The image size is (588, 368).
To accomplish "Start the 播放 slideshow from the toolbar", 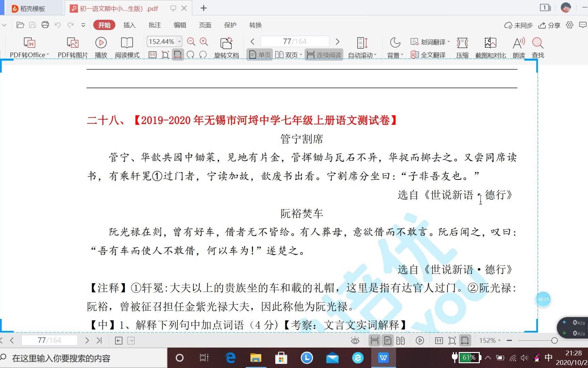I will coord(101,47).
